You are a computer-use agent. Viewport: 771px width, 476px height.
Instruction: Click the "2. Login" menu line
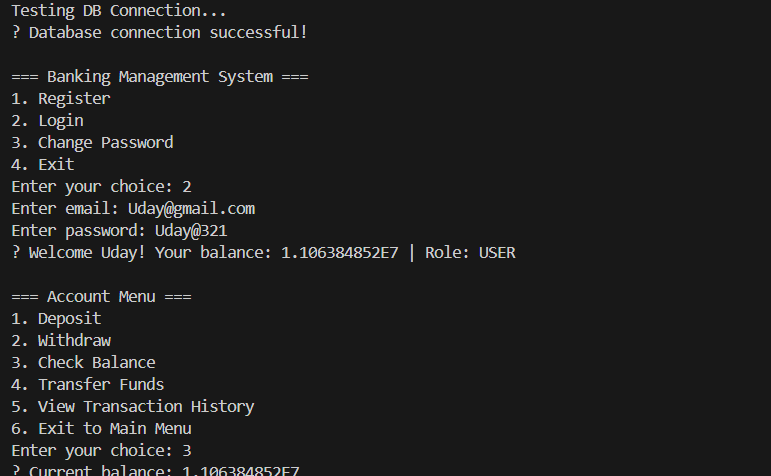pyautogui.click(x=47, y=121)
